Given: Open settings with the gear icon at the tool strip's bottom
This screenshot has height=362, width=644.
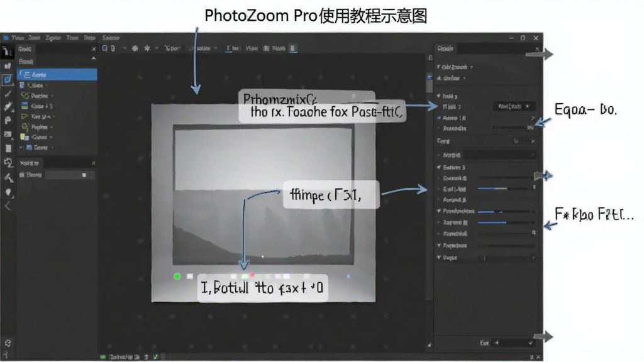Looking at the screenshot, I should tap(8, 343).
